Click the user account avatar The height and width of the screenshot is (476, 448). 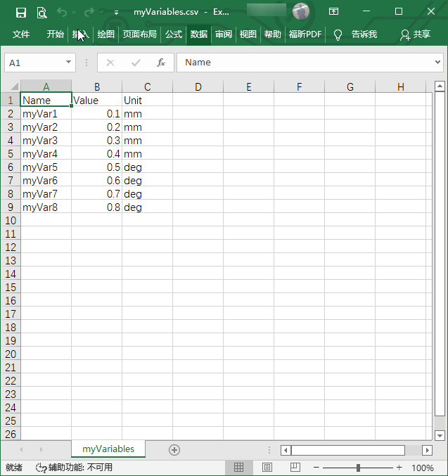(301, 11)
